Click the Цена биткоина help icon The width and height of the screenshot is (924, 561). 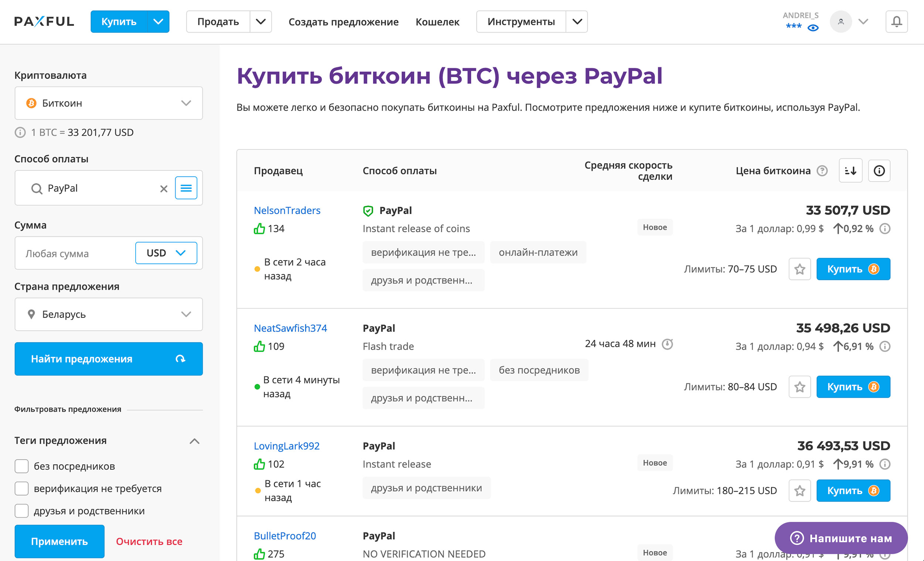822,171
